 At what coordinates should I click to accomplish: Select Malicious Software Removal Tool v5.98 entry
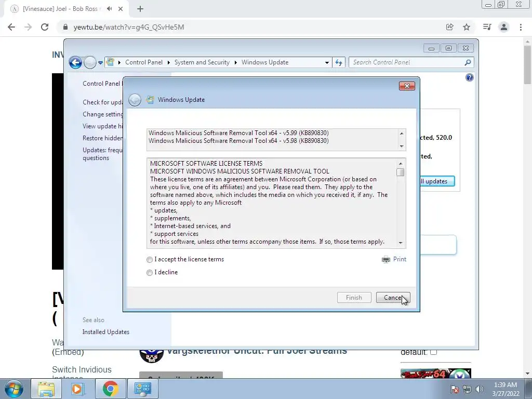pyautogui.click(x=238, y=141)
